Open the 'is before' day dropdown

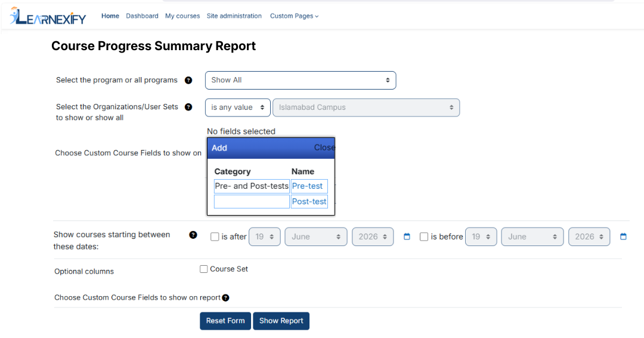pyautogui.click(x=481, y=237)
